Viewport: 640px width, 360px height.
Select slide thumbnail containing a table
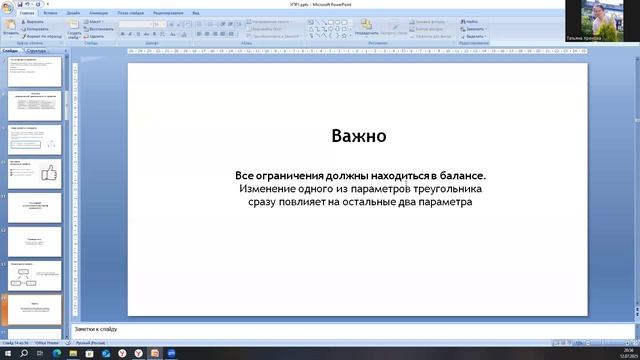[35, 106]
